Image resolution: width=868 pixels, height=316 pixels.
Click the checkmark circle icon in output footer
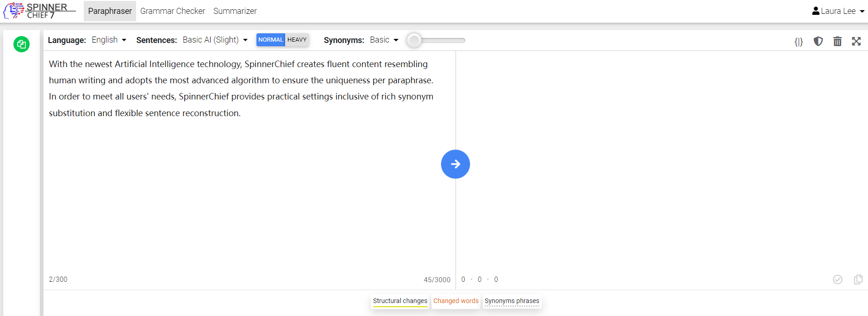(837, 279)
